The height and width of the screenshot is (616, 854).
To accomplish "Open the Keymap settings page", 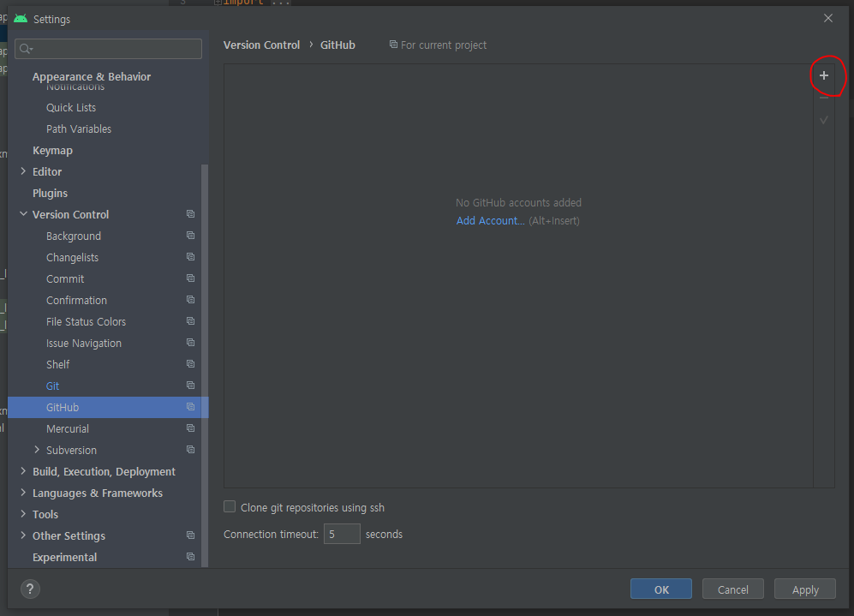I will click(52, 150).
